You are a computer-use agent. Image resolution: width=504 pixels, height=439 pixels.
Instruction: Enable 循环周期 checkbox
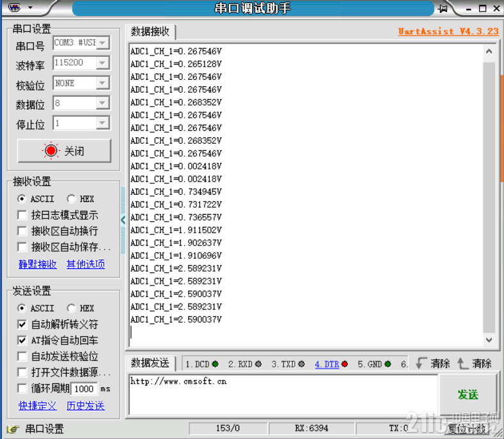[x=22, y=389]
